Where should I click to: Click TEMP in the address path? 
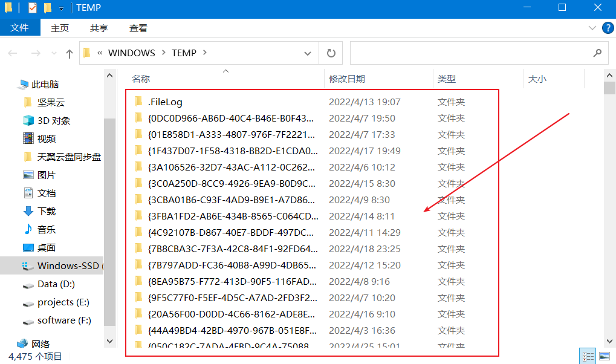184,53
